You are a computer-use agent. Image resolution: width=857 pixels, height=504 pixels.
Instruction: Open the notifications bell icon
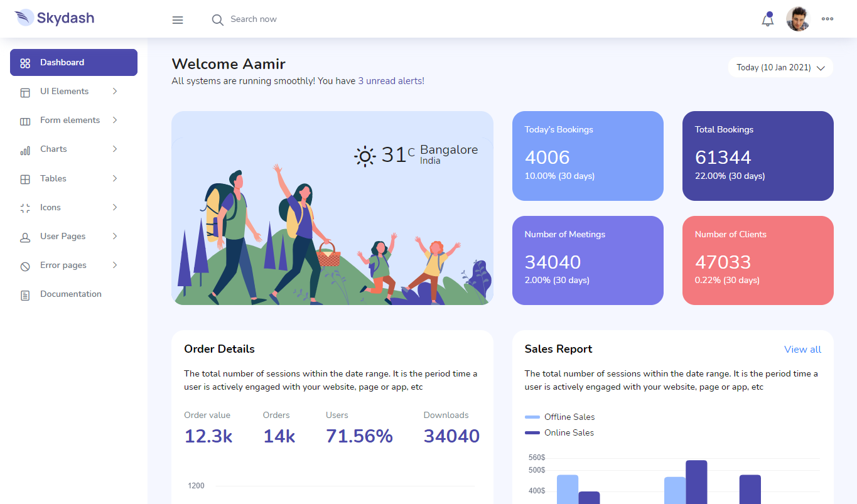(767, 19)
